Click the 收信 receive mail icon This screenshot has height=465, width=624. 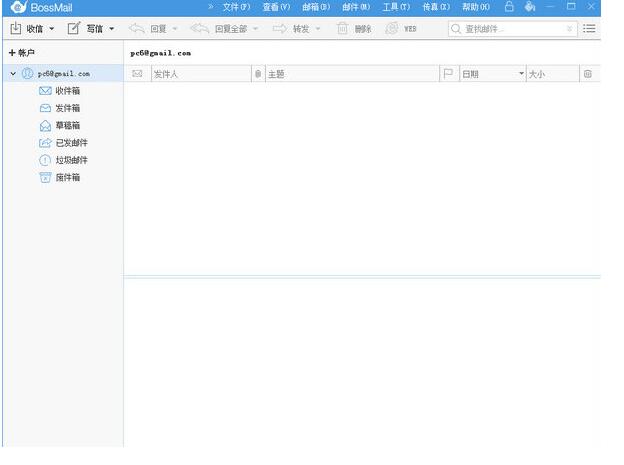click(x=15, y=29)
